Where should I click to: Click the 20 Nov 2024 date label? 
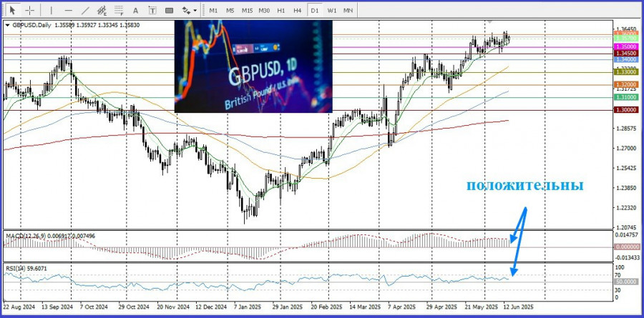(172, 307)
